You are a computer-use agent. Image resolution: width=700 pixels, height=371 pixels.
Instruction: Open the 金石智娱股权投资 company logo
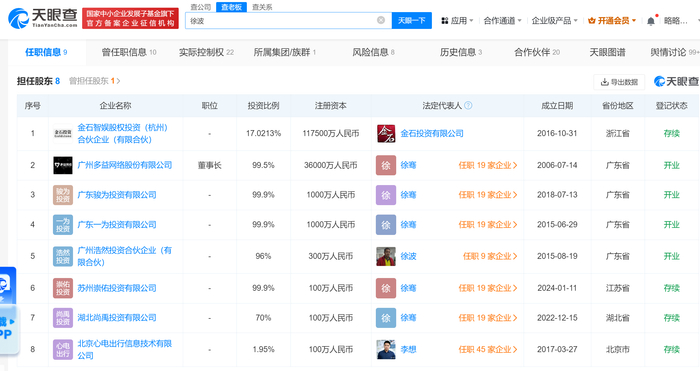[x=63, y=133]
